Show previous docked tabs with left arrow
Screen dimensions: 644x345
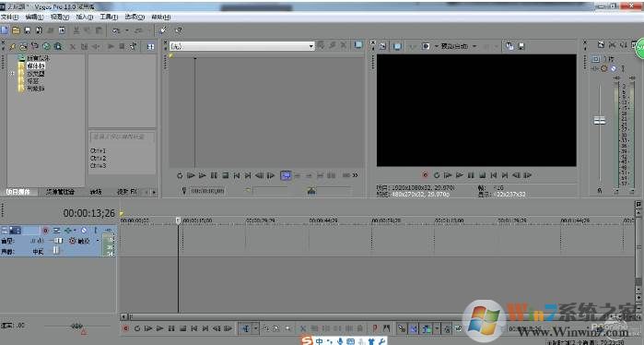147,192
